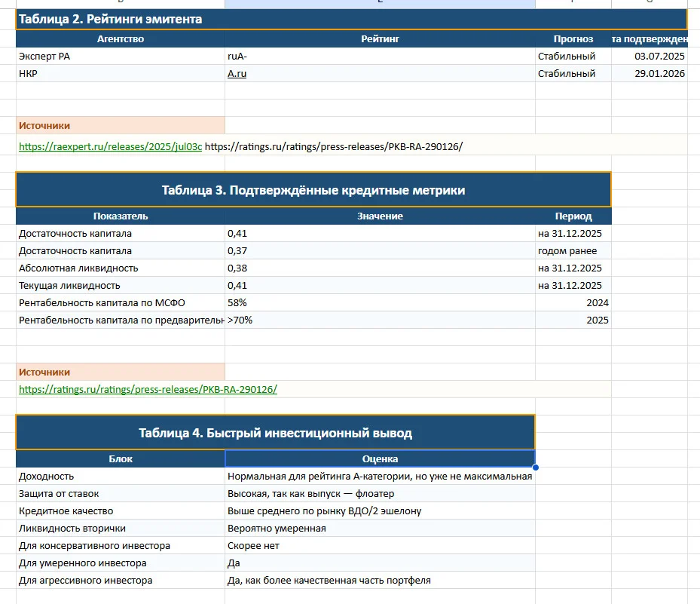
Task: Select the 'Доходность' cell
Action: [121, 477]
